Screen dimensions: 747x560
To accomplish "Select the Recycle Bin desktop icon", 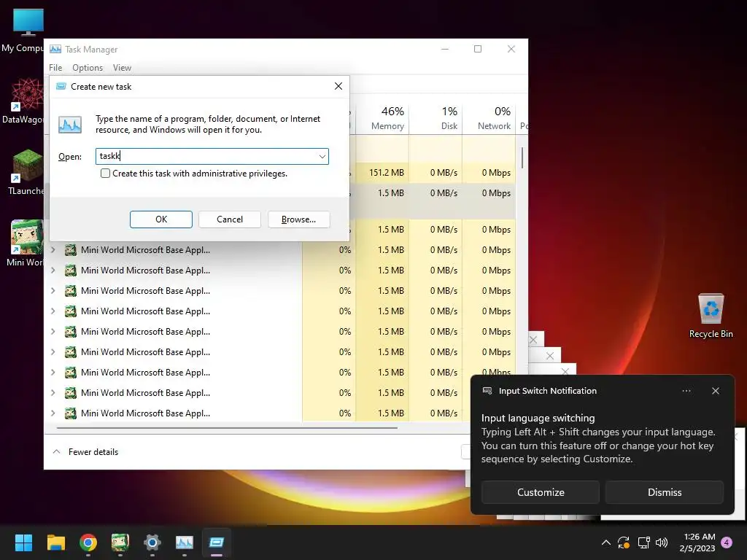I will click(711, 315).
